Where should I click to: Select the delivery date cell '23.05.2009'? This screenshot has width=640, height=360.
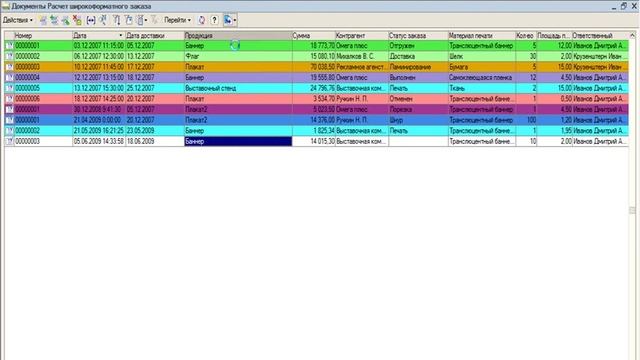tap(155, 131)
